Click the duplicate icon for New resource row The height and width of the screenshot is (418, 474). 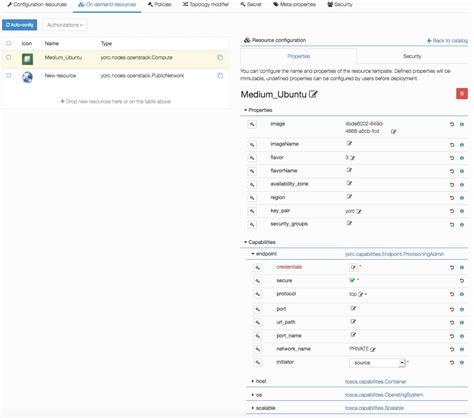[x=220, y=76]
